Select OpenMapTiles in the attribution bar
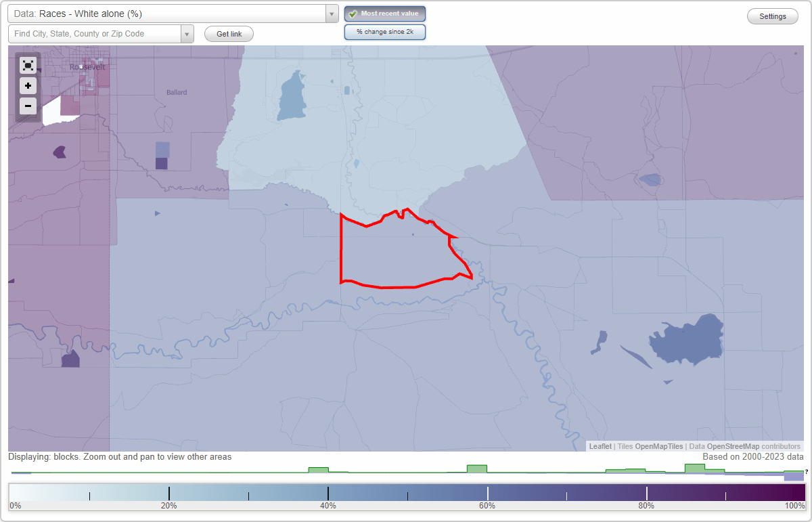This screenshot has width=812, height=522. click(659, 446)
